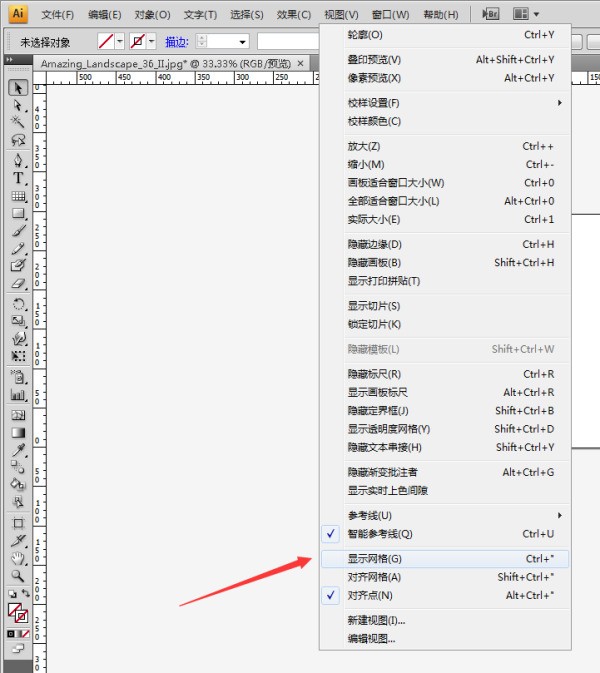Select the Rectangular Grid tool
Screen dimensions: 600x673
click(x=18, y=196)
